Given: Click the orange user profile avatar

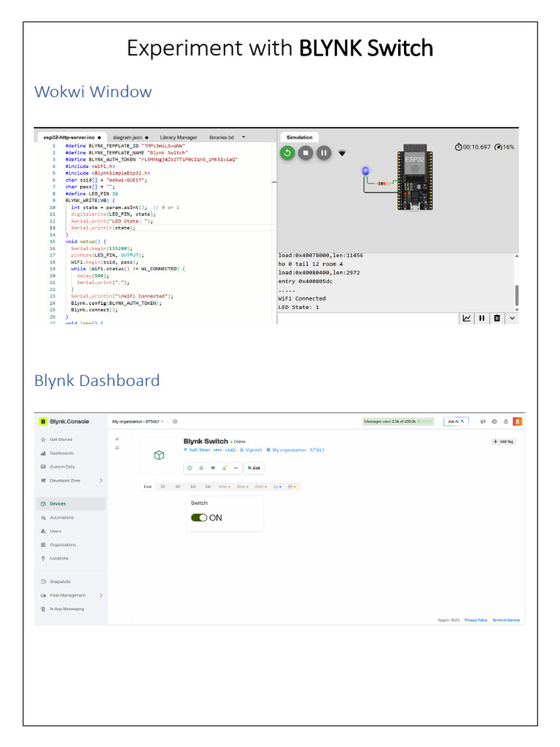Looking at the screenshot, I should point(518,422).
